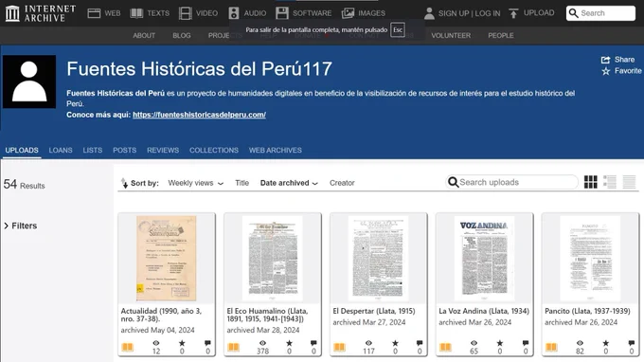The image size is (644, 362).
Task: Open the Volunteer menu link
Action: pos(451,36)
